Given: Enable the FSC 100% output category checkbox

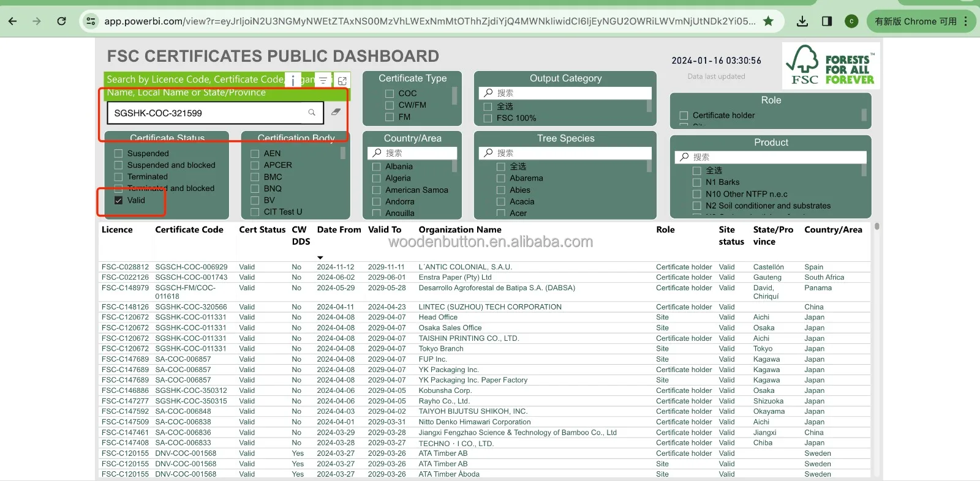Looking at the screenshot, I should [x=488, y=118].
